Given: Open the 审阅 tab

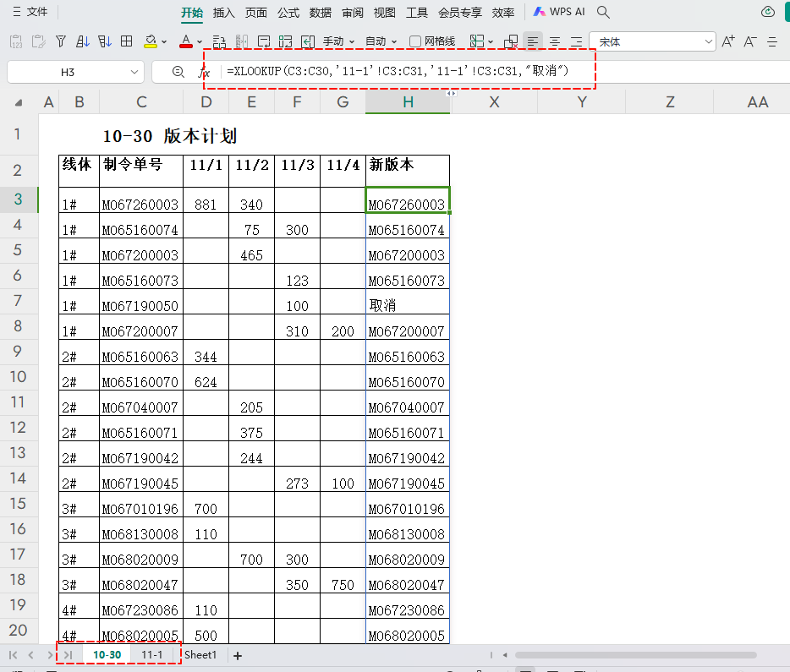Looking at the screenshot, I should (x=353, y=13).
